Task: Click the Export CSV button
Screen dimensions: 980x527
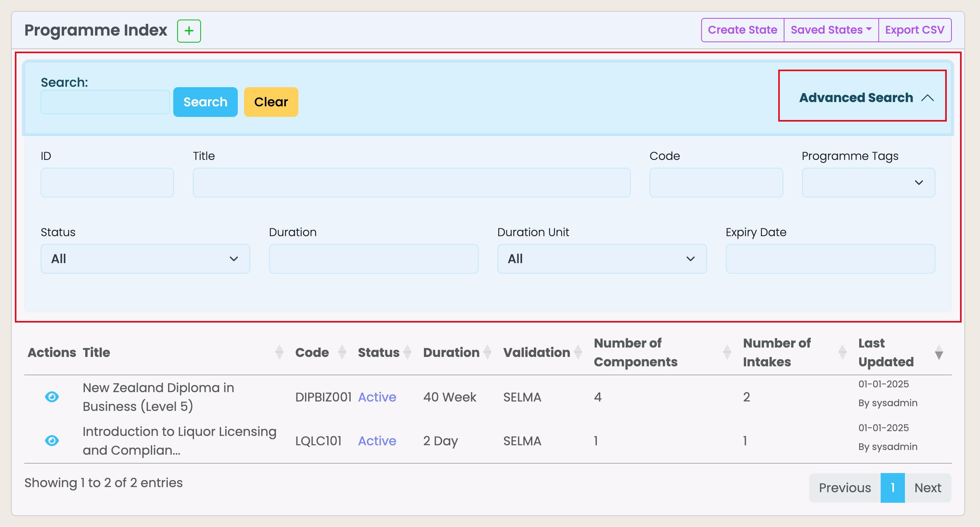Action: (915, 30)
